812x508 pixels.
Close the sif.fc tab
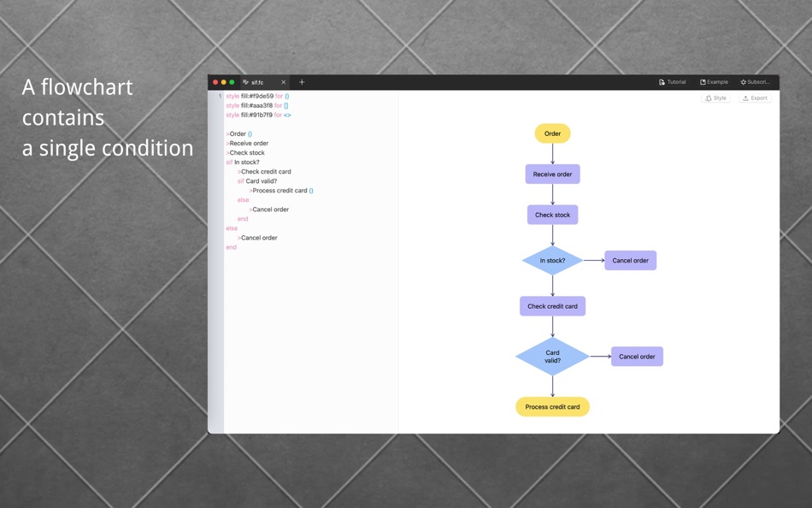(x=283, y=82)
